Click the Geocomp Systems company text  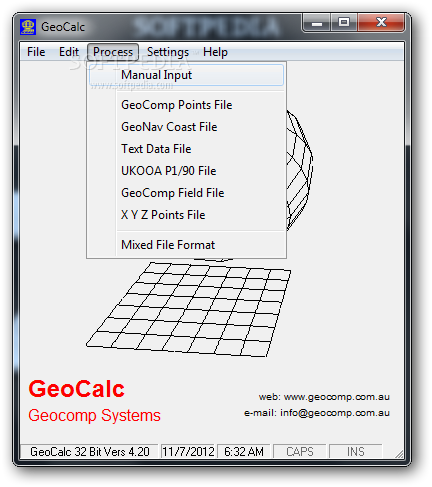(x=94, y=416)
